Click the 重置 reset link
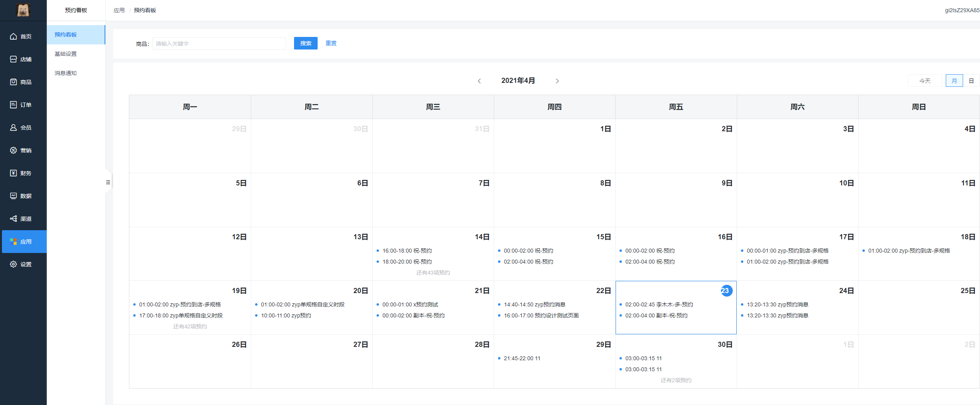The image size is (980, 405). tap(331, 43)
